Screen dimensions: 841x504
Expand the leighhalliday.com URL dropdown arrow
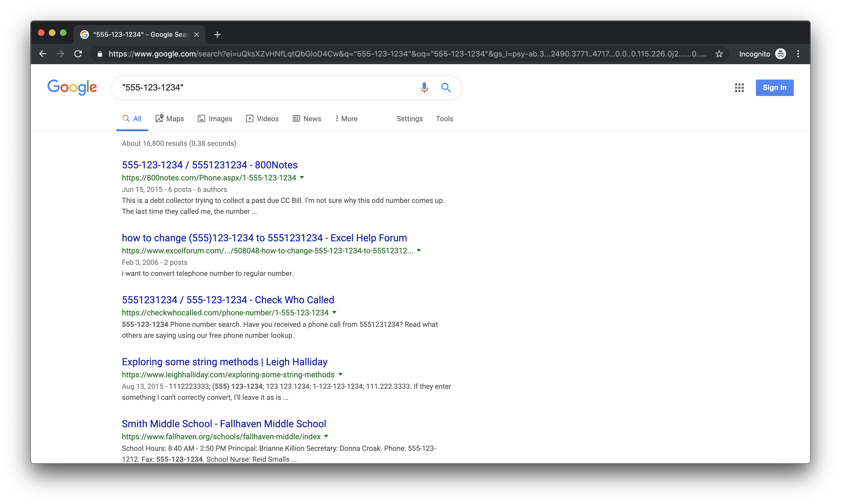point(340,374)
